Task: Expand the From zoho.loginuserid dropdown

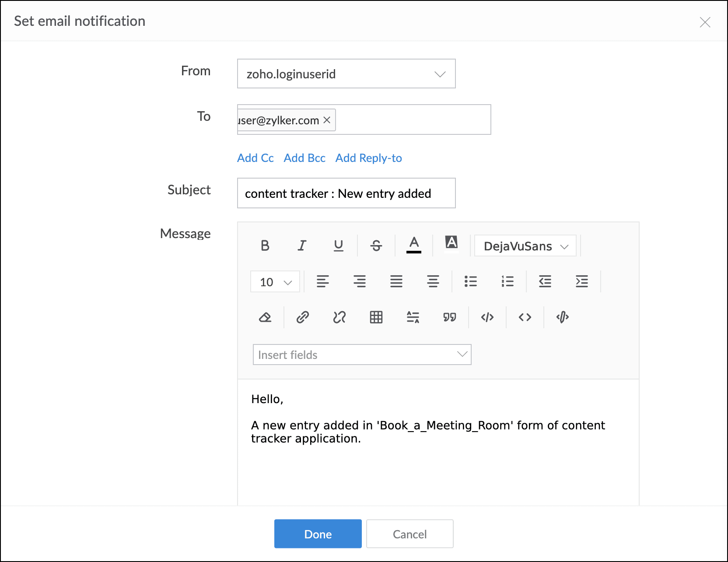Action: point(346,74)
